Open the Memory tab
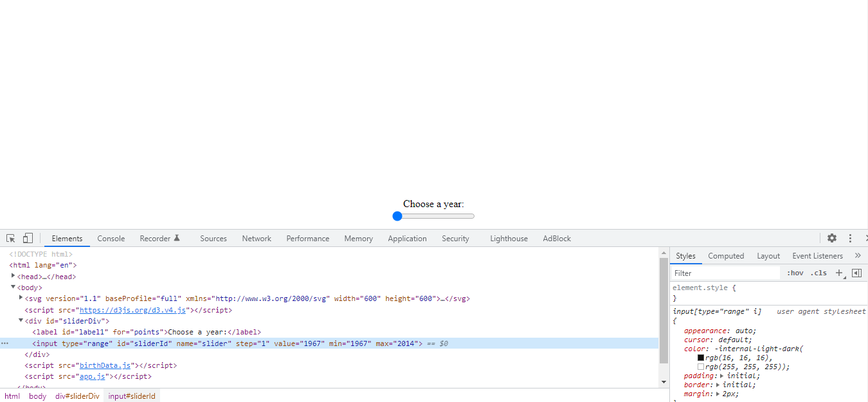Screen dimensions: 868x402 coord(359,239)
